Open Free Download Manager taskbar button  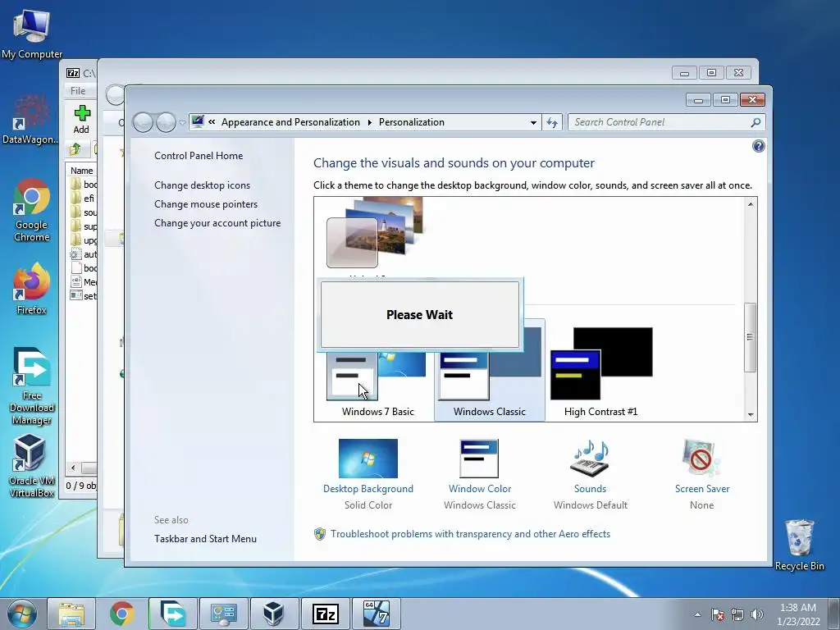(172, 614)
